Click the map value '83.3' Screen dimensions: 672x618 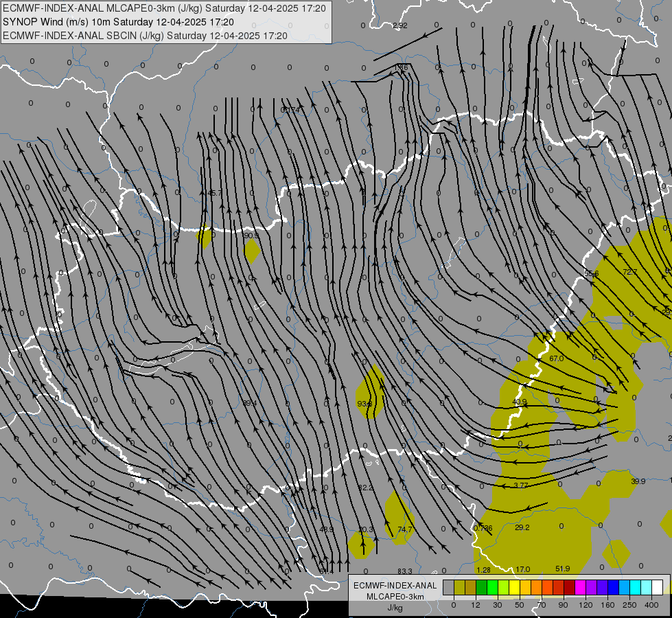click(x=404, y=571)
